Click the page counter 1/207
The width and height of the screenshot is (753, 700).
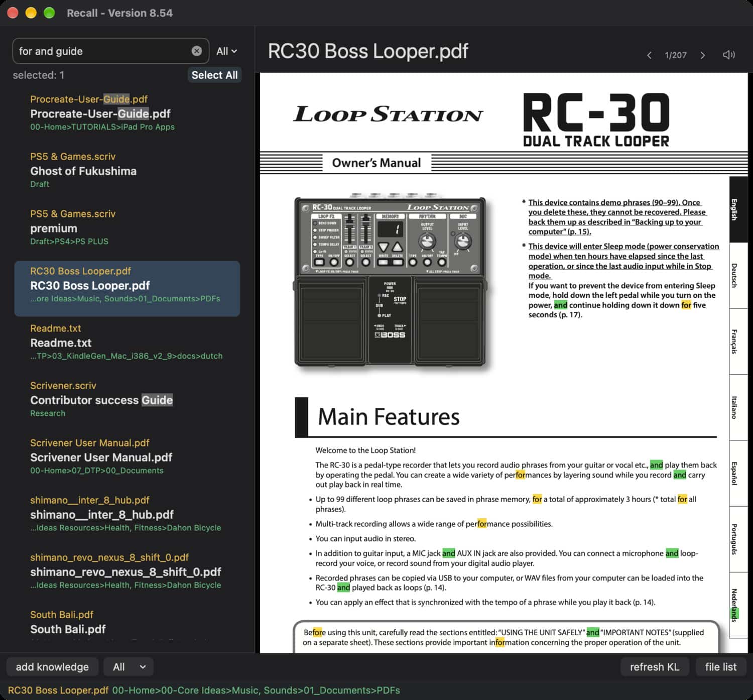[x=676, y=55]
